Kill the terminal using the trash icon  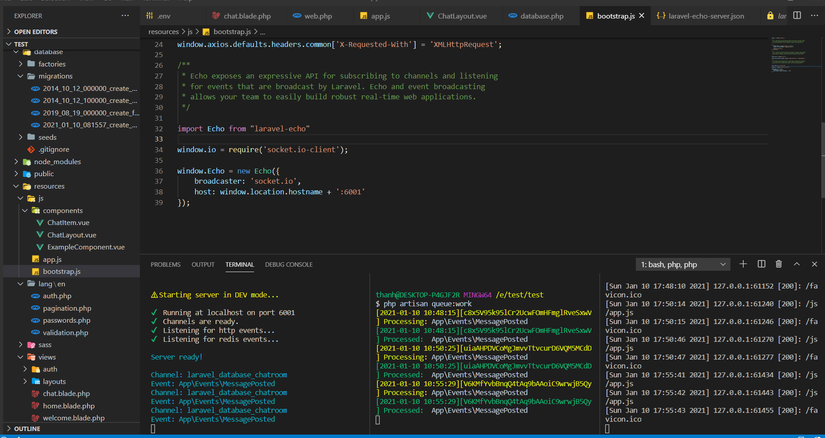point(779,264)
